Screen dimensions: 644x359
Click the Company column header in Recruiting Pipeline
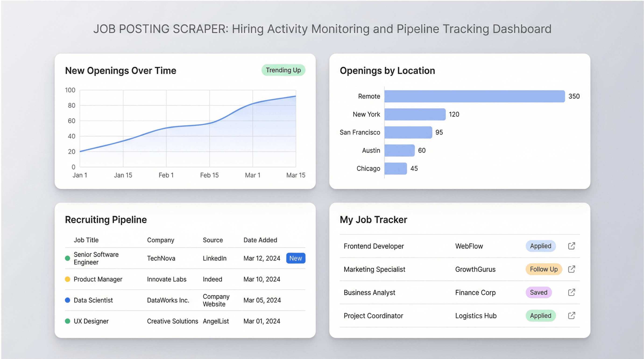(160, 240)
